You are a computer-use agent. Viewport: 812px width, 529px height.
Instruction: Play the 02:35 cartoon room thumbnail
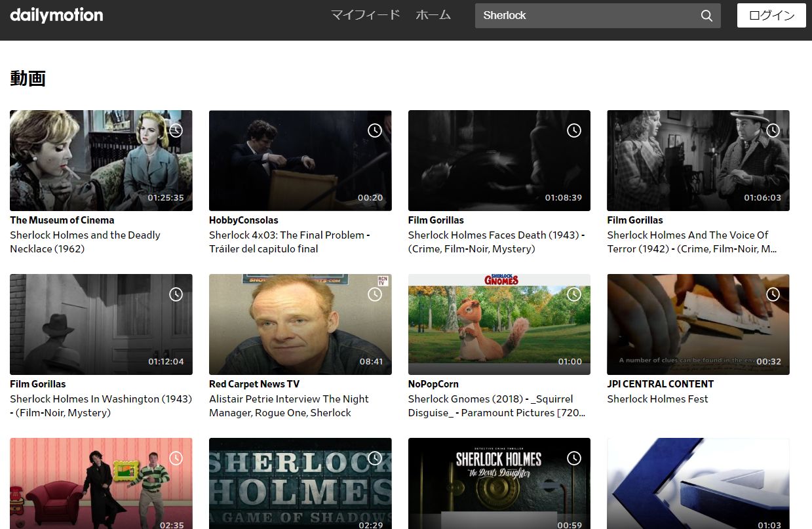pyautogui.click(x=101, y=484)
